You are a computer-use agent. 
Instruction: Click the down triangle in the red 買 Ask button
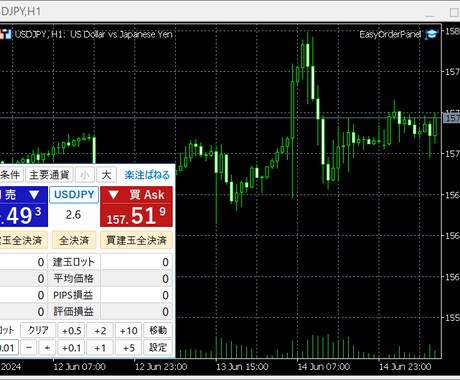pos(114,195)
